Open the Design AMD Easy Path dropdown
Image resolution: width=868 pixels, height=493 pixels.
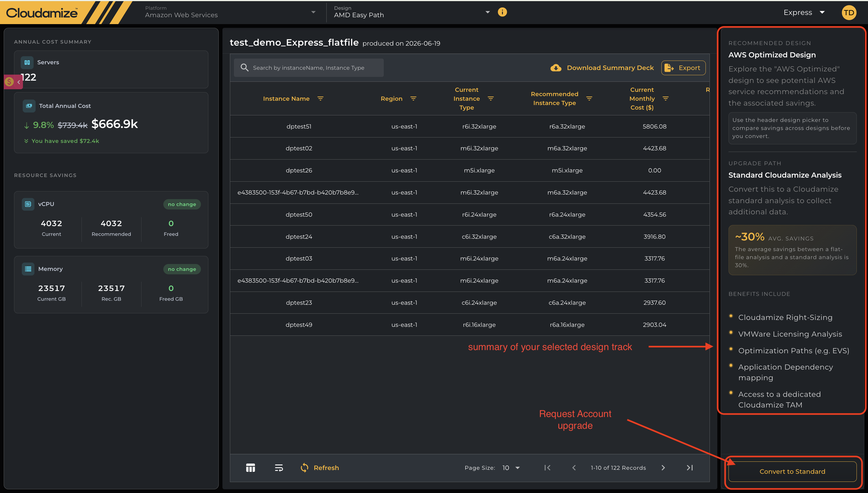coord(412,12)
